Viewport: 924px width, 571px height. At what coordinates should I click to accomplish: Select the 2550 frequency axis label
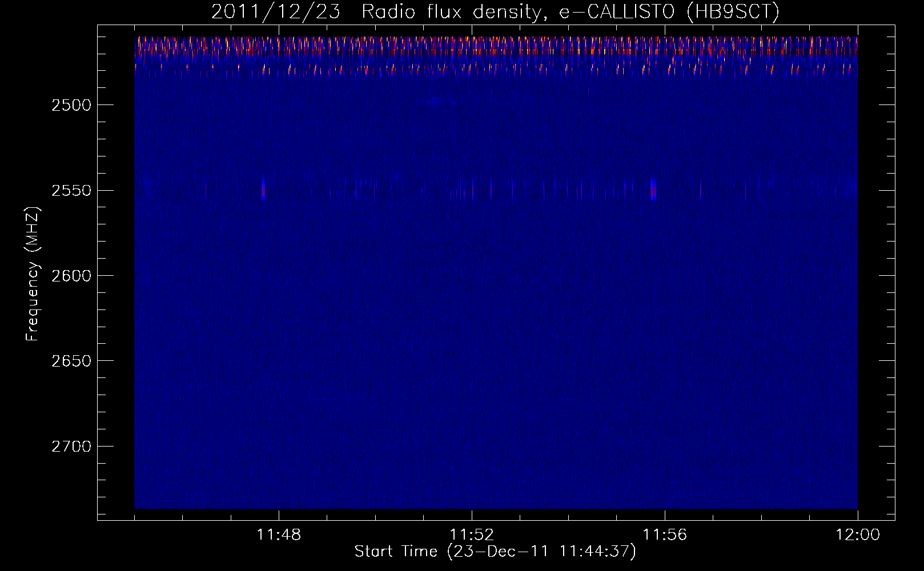click(71, 190)
